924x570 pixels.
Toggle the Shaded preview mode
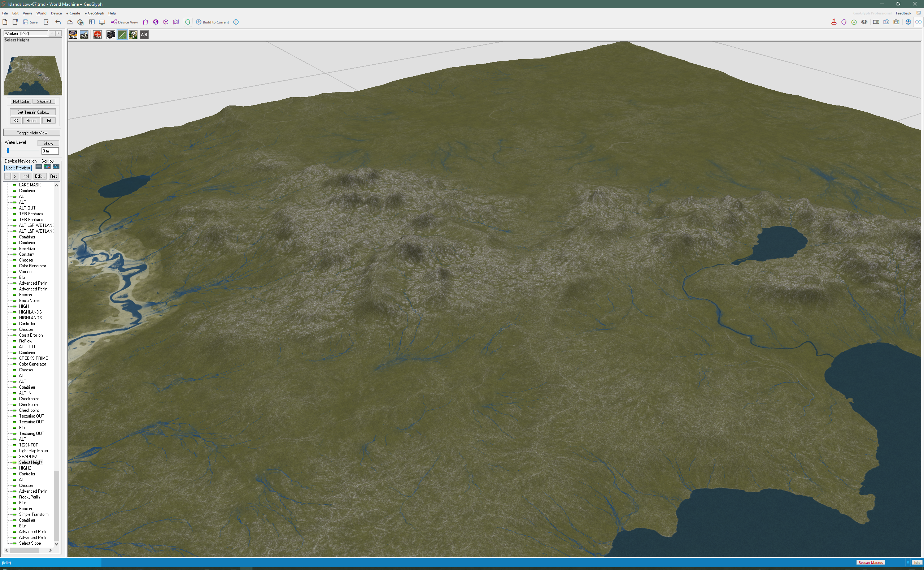pyautogui.click(x=44, y=102)
